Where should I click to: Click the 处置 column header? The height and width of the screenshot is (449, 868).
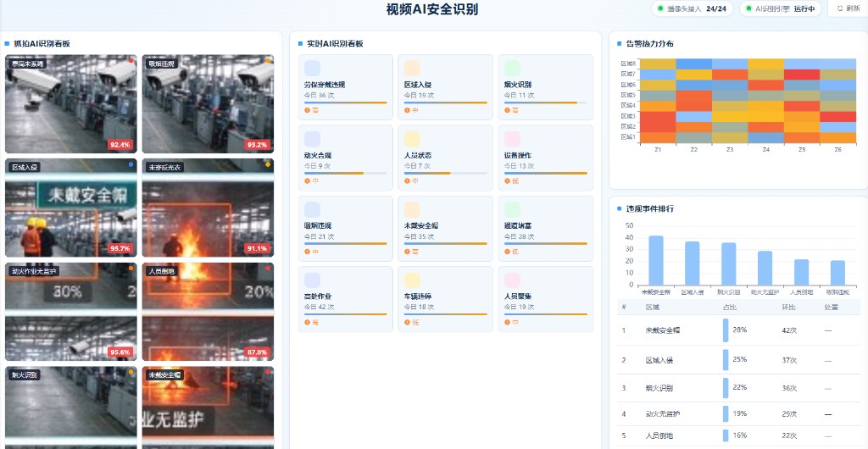click(x=831, y=307)
